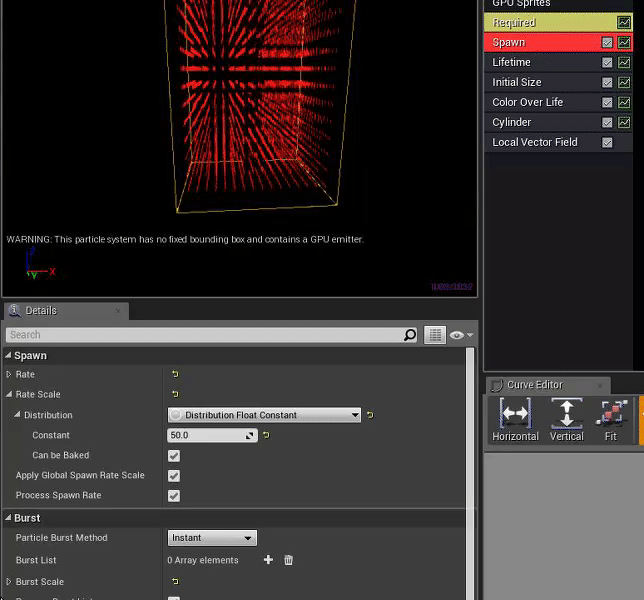Viewport: 644px width, 600px height.
Task: Collapse the Rate Scale property
Action: pyautogui.click(x=9, y=394)
